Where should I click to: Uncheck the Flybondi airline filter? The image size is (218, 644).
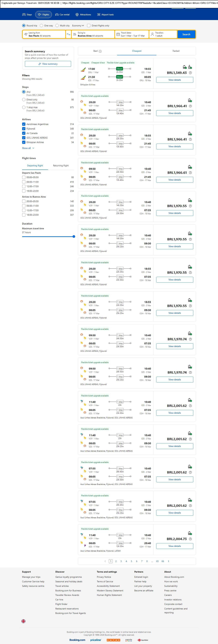coord(24,129)
